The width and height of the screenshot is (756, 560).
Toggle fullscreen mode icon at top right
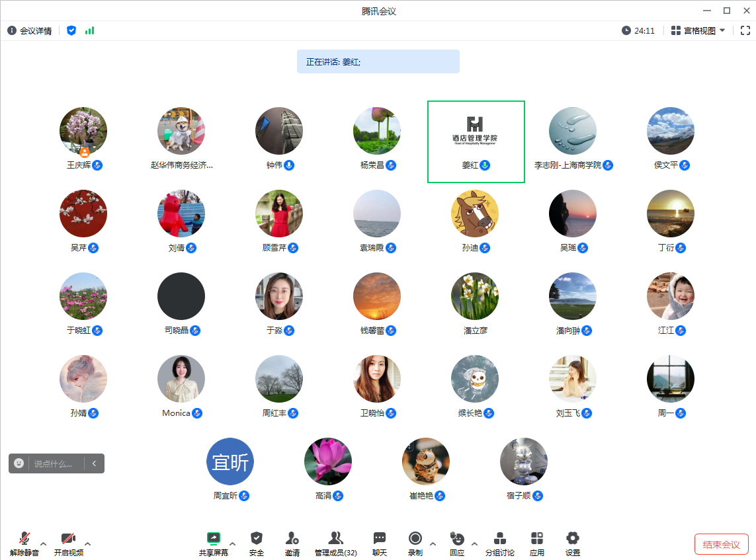tap(745, 30)
